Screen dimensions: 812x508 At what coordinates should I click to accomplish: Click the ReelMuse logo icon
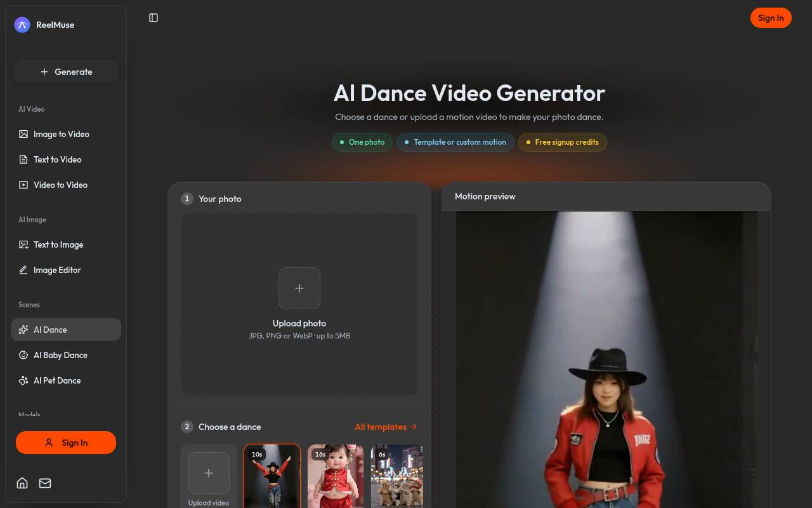(x=22, y=25)
